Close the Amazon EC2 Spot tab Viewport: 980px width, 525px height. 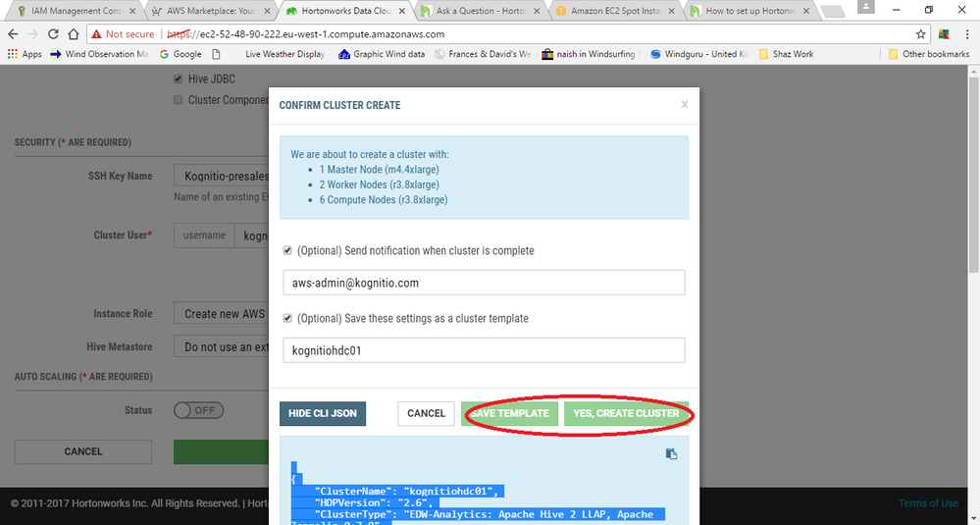click(673, 11)
